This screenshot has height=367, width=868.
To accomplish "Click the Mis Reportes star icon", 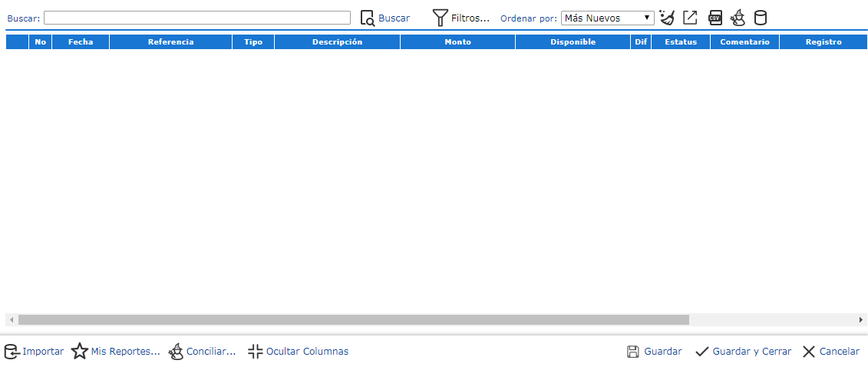I will tap(80, 352).
